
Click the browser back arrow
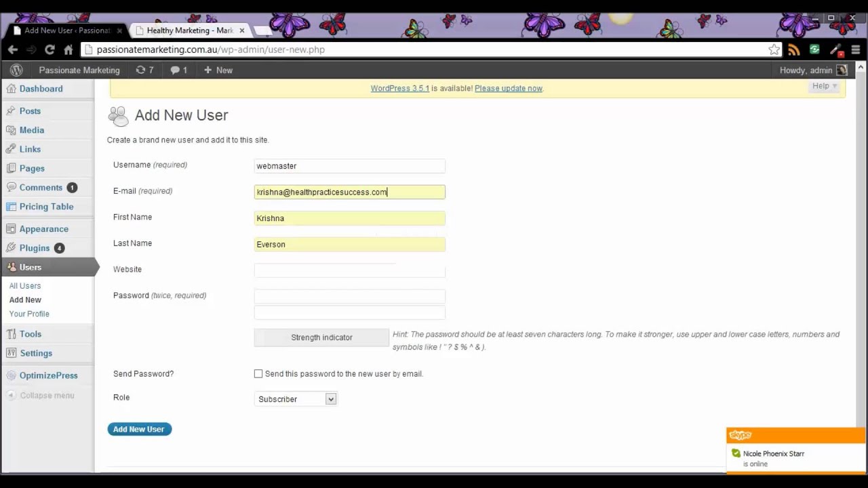click(x=13, y=49)
